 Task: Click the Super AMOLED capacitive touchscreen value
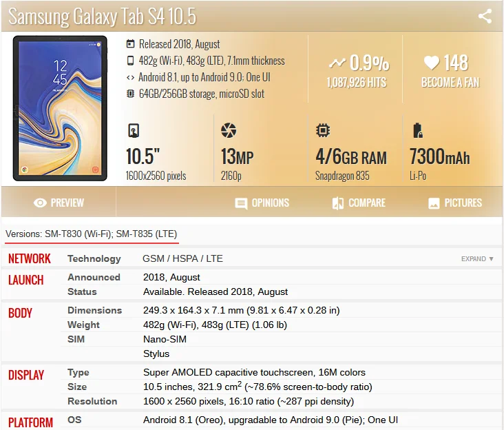pos(254,372)
